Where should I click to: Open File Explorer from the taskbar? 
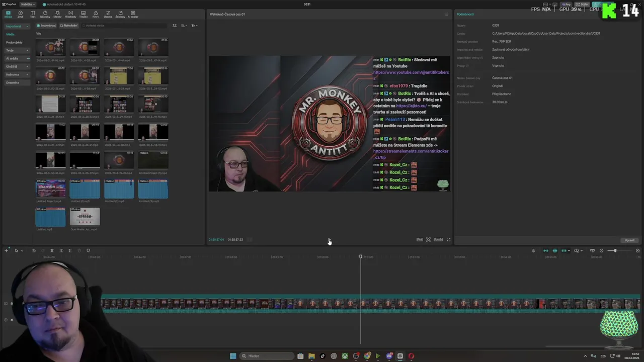pyautogui.click(x=311, y=356)
